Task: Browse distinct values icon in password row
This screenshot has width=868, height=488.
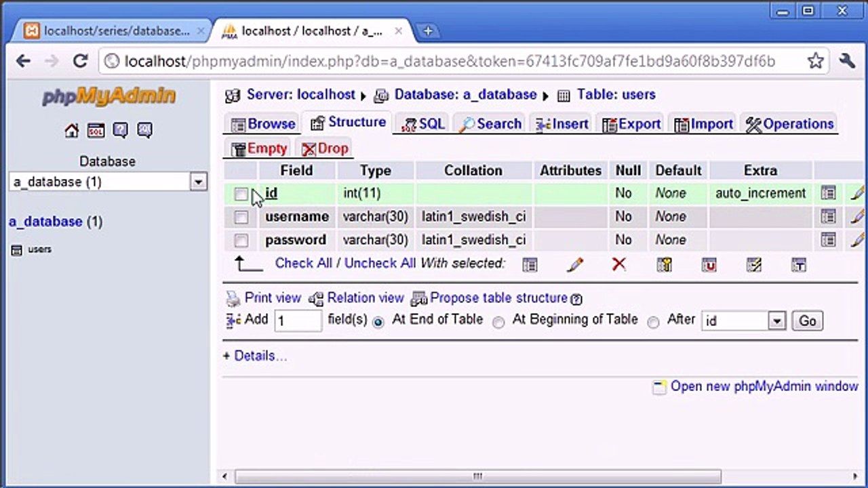Action: [828, 239]
